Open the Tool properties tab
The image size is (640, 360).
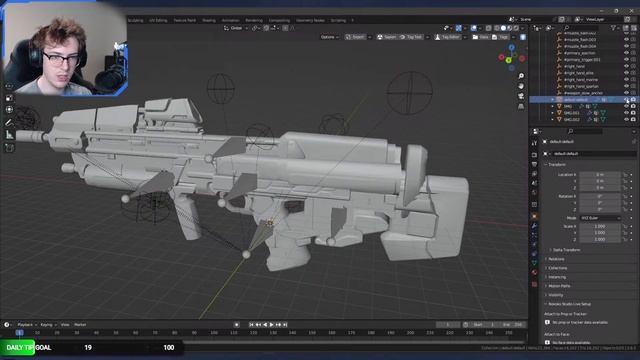point(534,144)
